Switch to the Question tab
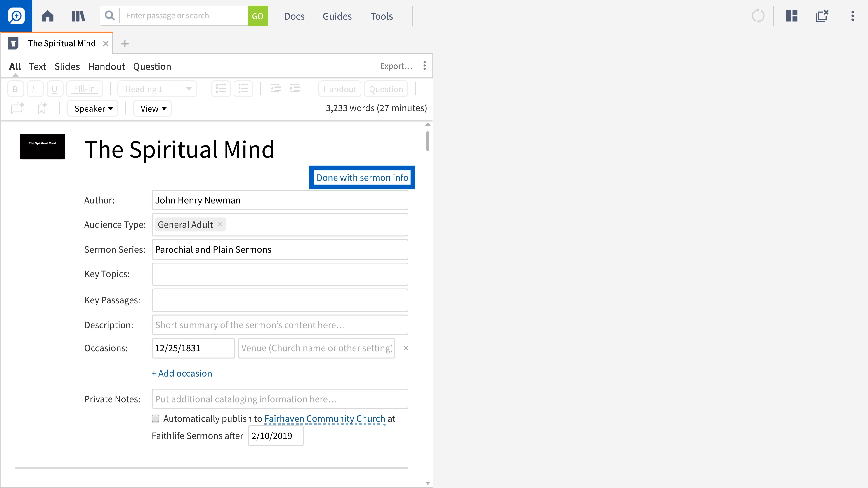Viewport: 868px width, 488px height. click(152, 67)
